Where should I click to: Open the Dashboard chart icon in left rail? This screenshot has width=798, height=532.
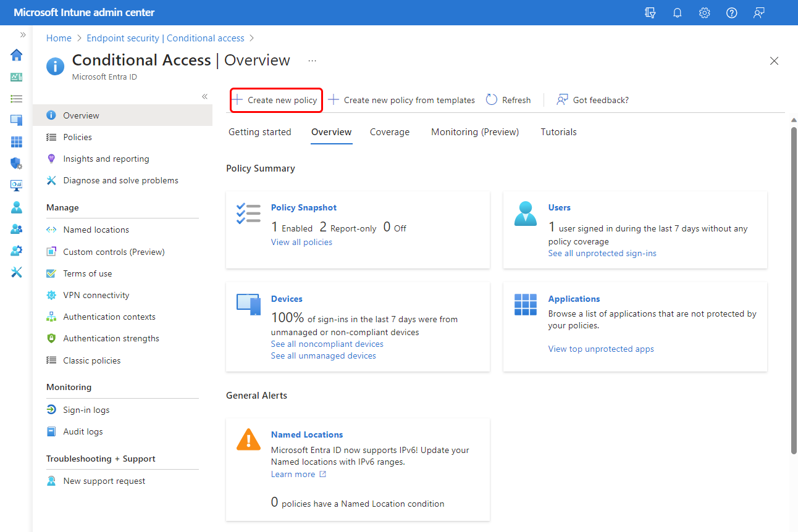[17, 77]
